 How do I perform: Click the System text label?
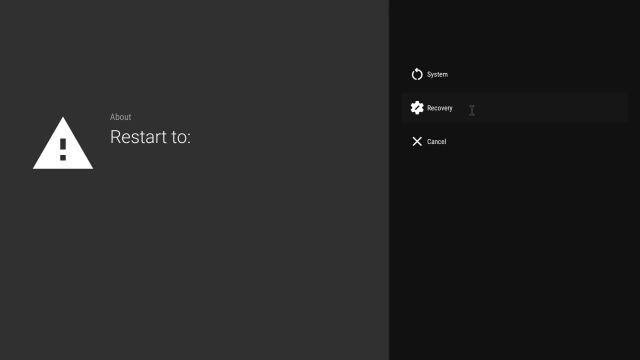(x=437, y=74)
